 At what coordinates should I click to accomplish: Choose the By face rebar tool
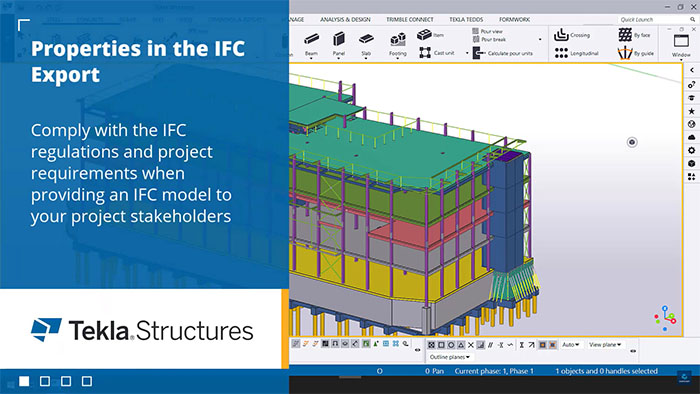point(634,35)
